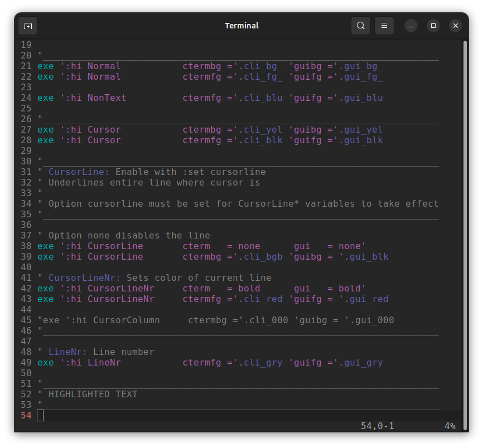483x448 pixels.
Task: Click the HIGHLIGHTED TEXT comment on line 52
Action: coord(93,395)
